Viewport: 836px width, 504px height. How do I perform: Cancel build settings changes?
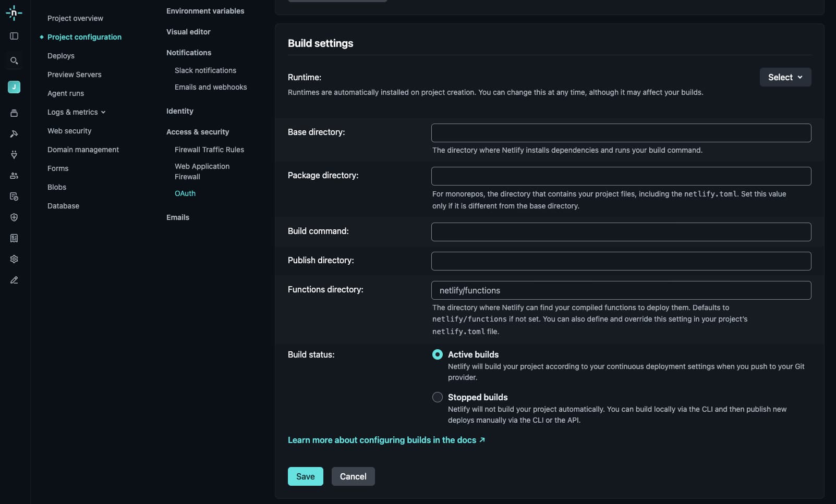(353, 476)
